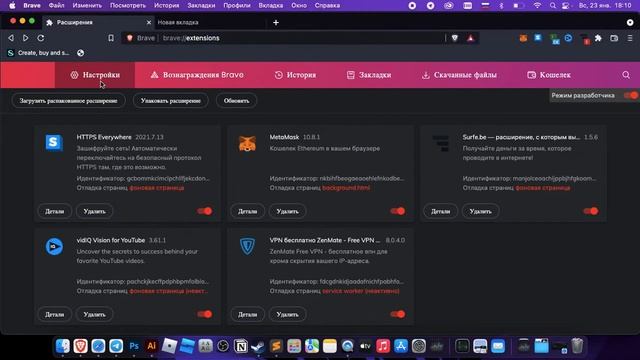
Task: Open Детали for ZenMate VPN
Action: click(248, 315)
